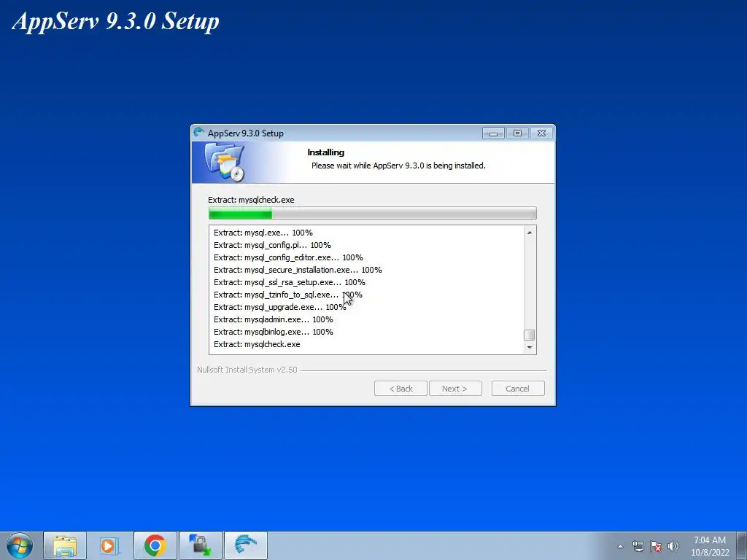Select the 'mysql_upgrade.exe' log line

pos(279,307)
